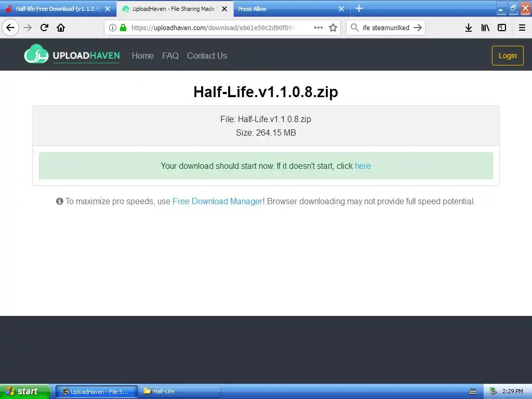
Task: Close the UploadHaven tab
Action: click(224, 9)
